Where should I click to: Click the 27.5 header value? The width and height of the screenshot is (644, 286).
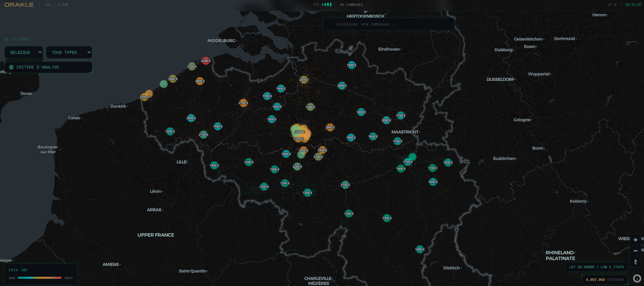tap(612, 5)
